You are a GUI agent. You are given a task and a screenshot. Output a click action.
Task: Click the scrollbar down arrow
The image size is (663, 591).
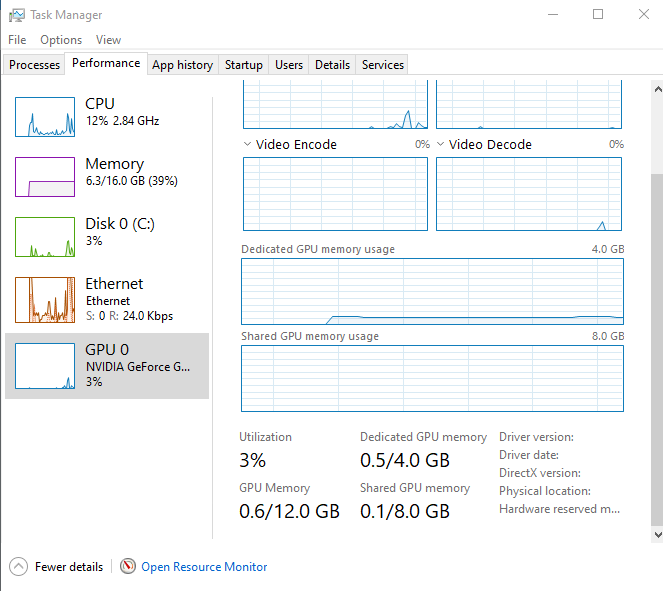click(x=658, y=534)
